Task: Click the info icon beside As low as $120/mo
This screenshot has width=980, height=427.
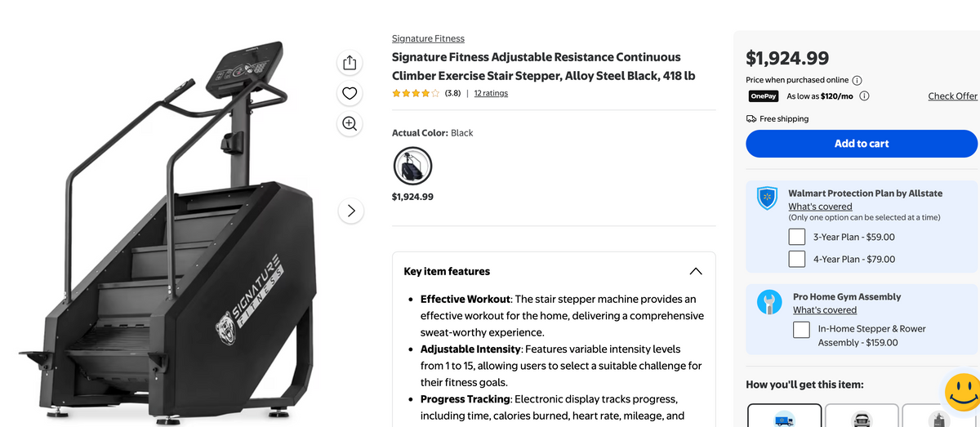Action: click(x=864, y=96)
